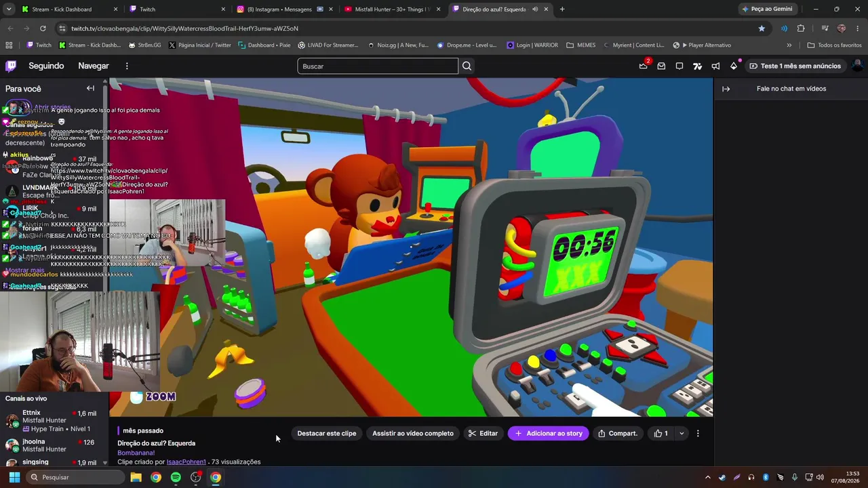Click the Compart. share button

tap(617, 433)
